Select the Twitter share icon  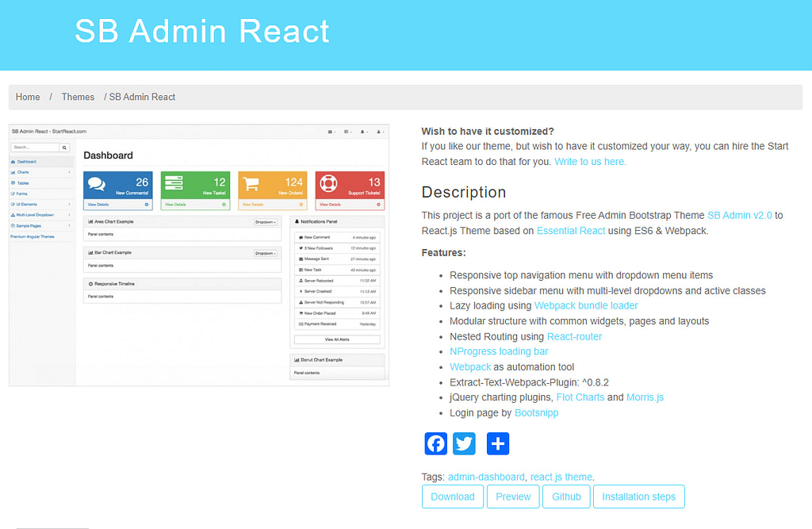coord(464,443)
